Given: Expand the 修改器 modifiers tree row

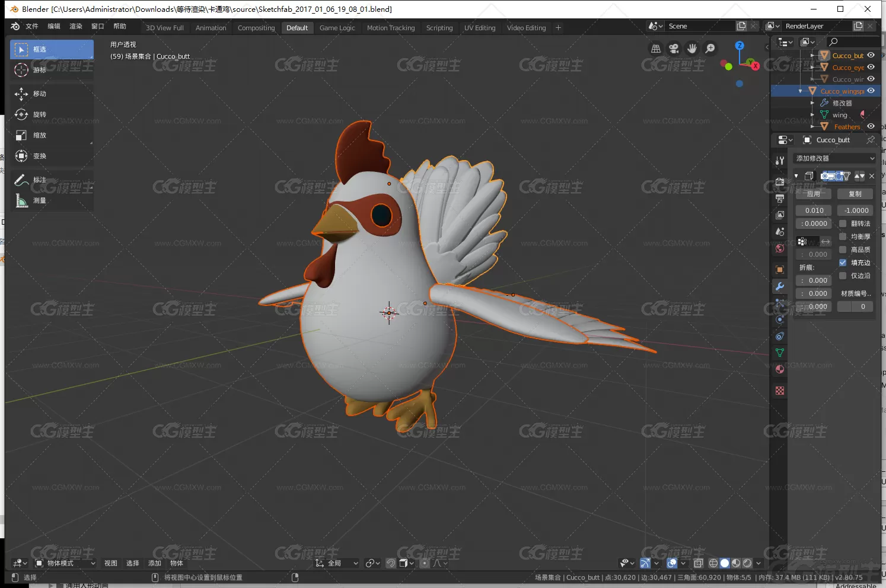Looking at the screenshot, I should (x=812, y=103).
